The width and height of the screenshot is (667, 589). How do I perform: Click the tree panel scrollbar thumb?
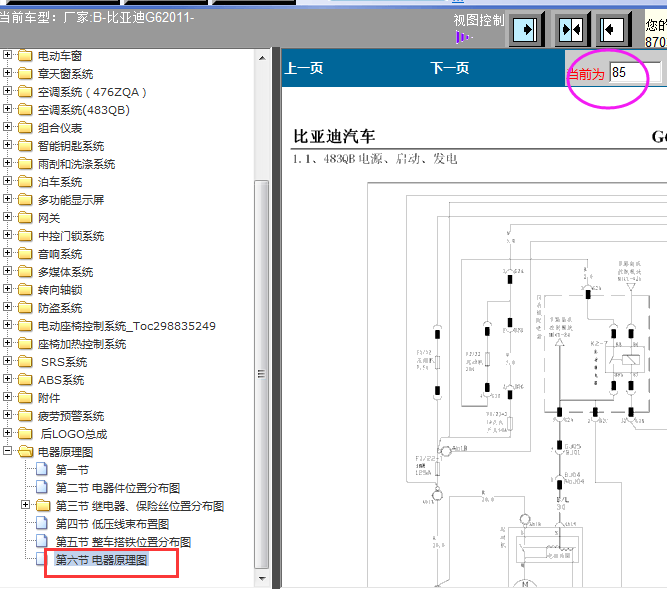click(262, 374)
